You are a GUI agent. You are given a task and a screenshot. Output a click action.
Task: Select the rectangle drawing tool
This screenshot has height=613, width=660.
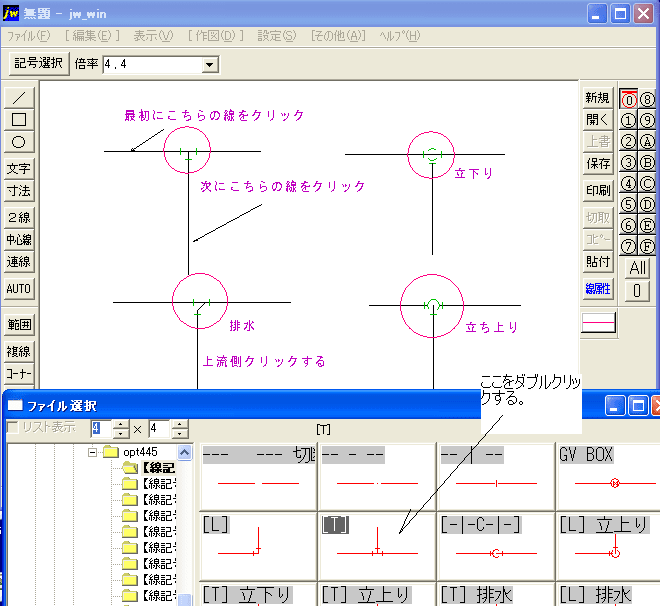click(x=19, y=120)
